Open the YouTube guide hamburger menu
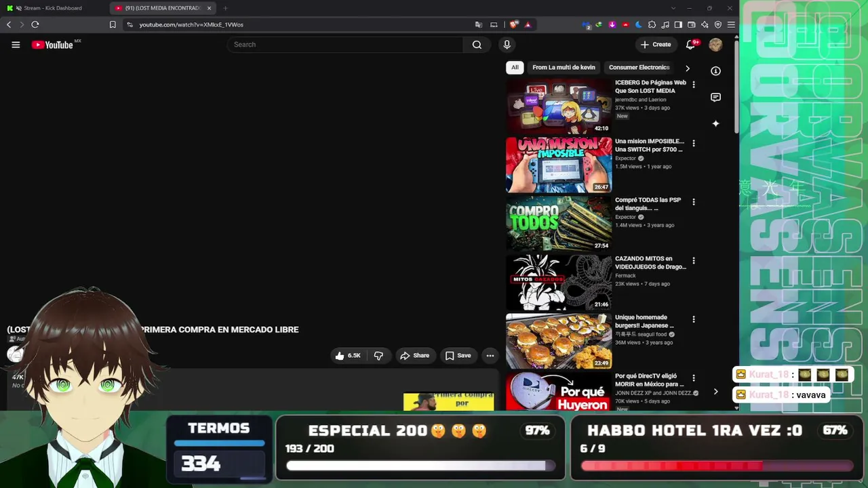The image size is (868, 488). 16,45
